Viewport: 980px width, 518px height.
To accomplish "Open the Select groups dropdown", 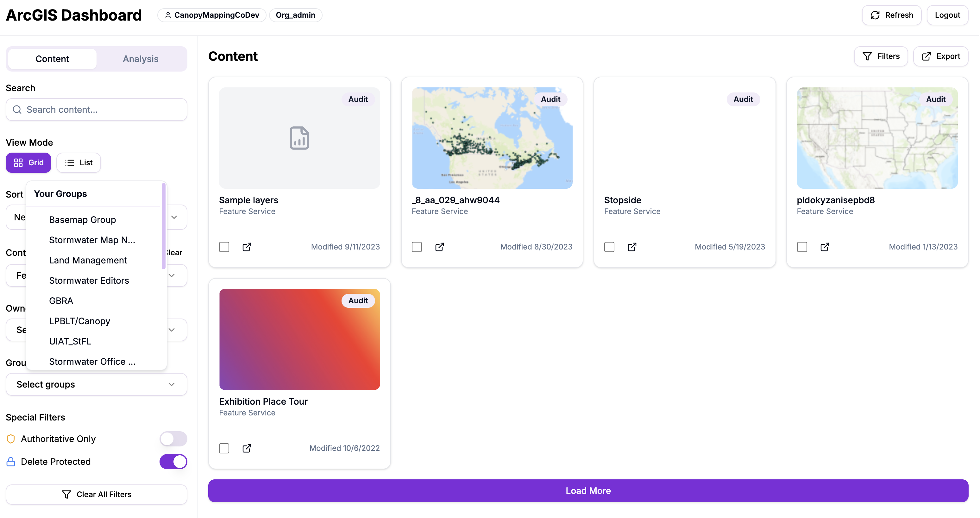I will point(96,384).
